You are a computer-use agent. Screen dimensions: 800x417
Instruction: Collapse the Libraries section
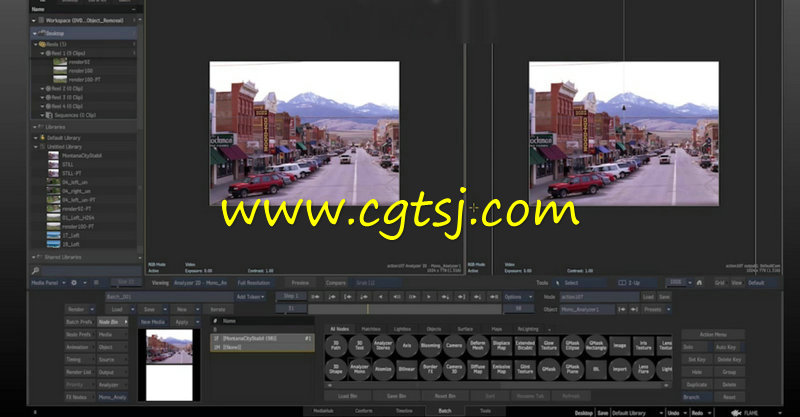[35, 127]
